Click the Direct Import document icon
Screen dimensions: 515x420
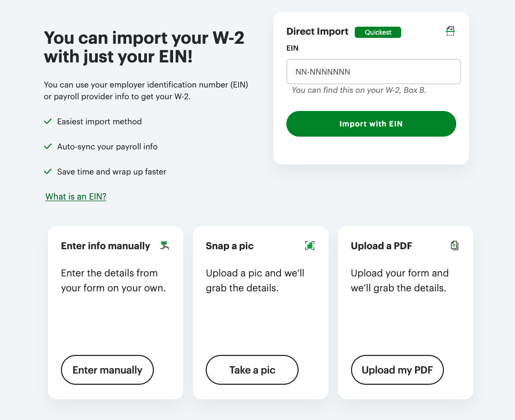(450, 31)
